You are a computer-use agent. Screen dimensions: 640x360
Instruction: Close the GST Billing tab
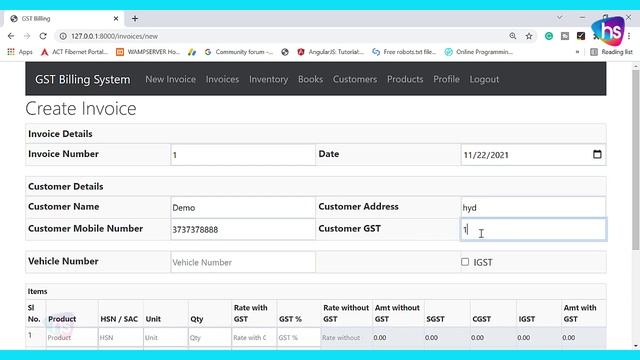click(x=116, y=18)
